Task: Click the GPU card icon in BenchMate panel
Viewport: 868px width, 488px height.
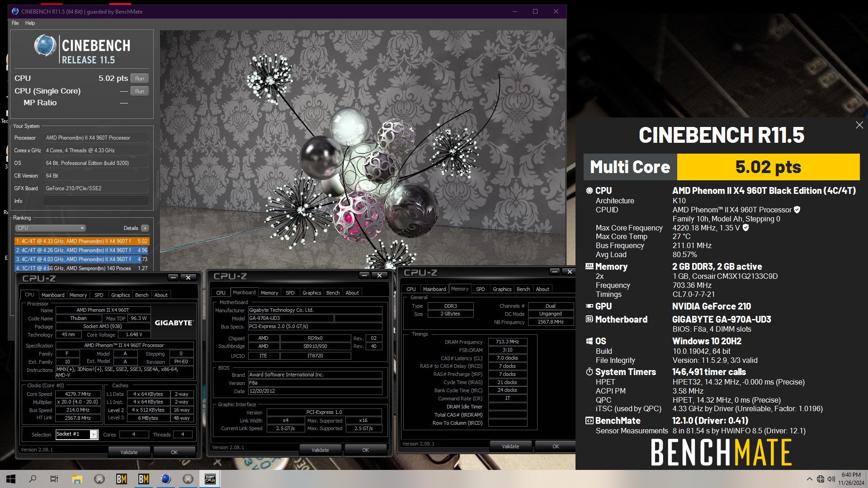Action: coord(590,306)
